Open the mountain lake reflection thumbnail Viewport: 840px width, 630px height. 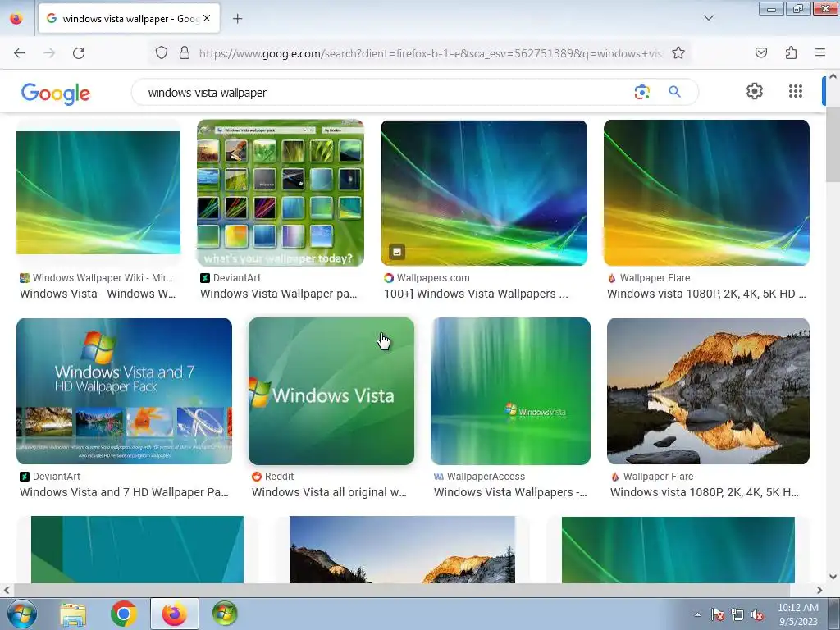pos(708,391)
